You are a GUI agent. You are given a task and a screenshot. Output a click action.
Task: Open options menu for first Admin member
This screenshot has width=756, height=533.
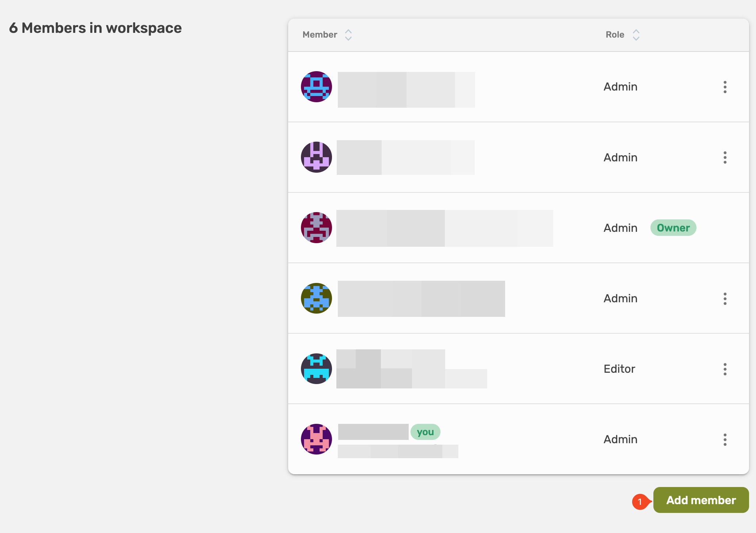click(725, 87)
